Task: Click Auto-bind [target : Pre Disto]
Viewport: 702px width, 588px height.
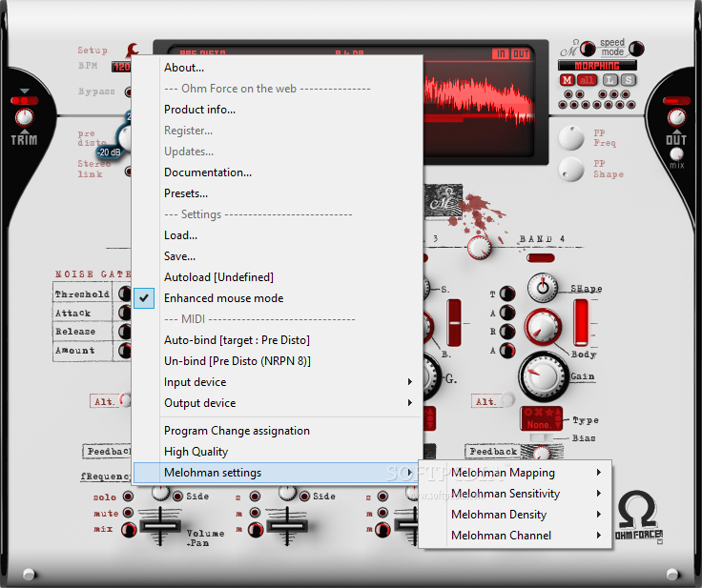Action: [x=279, y=340]
